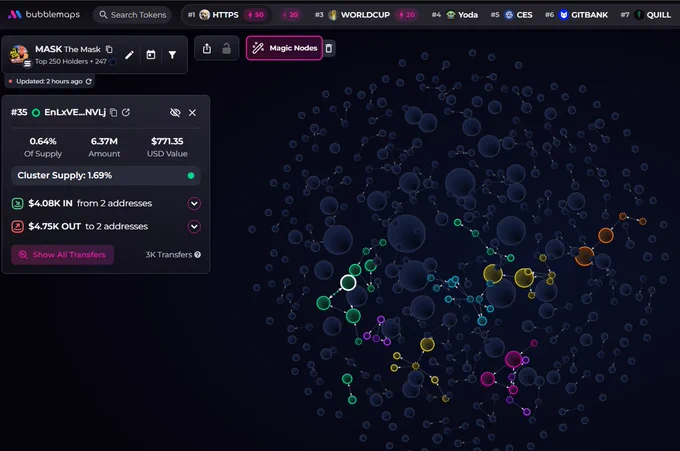This screenshot has width=680, height=451.
Task: Copy the MASK token address
Action: 109,49
